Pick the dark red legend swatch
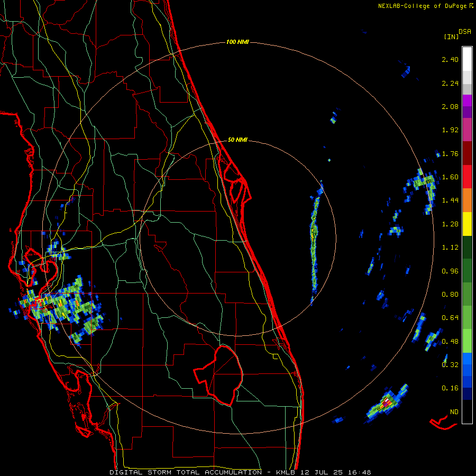Viewport: 476px width, 476px height. tap(467, 153)
